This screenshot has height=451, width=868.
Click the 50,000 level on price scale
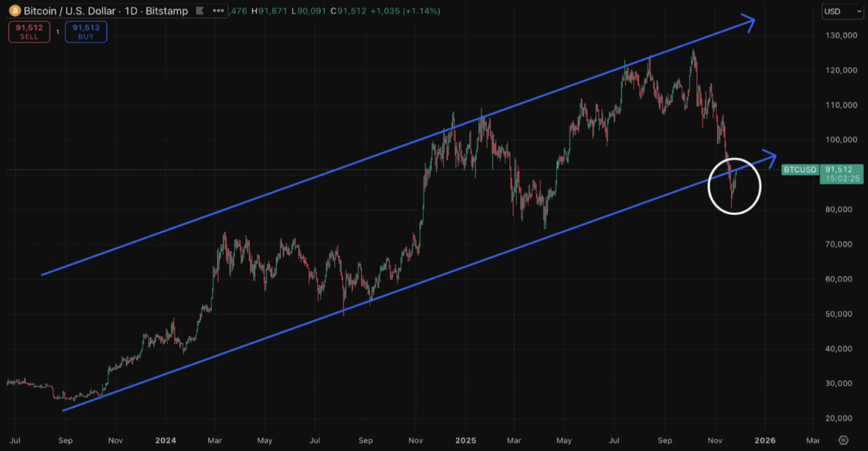pos(839,314)
